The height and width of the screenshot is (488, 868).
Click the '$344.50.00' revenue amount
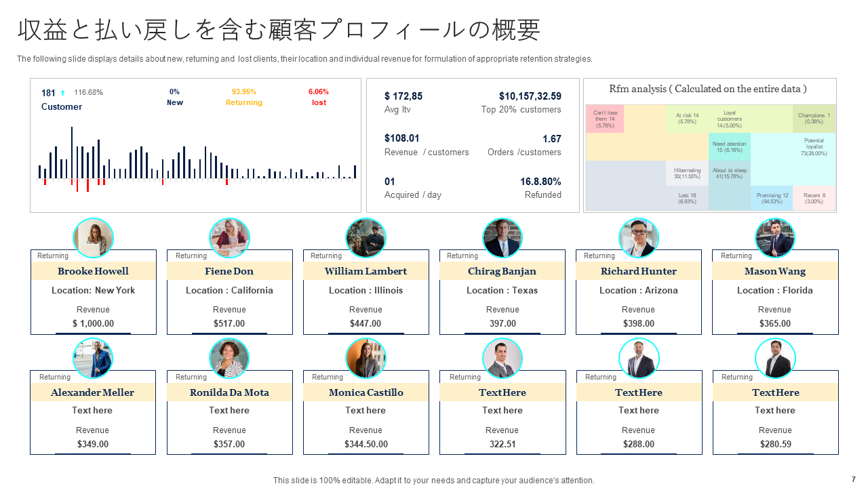[366, 444]
